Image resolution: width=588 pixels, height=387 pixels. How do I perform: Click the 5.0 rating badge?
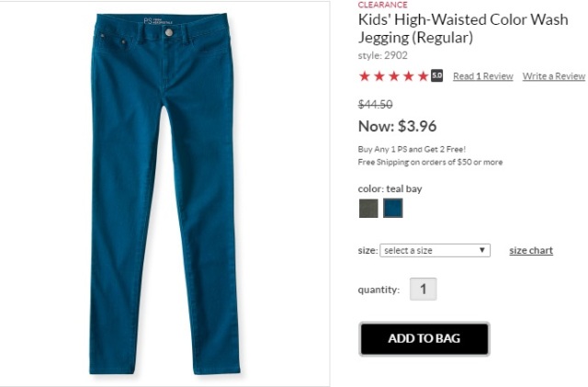click(436, 75)
